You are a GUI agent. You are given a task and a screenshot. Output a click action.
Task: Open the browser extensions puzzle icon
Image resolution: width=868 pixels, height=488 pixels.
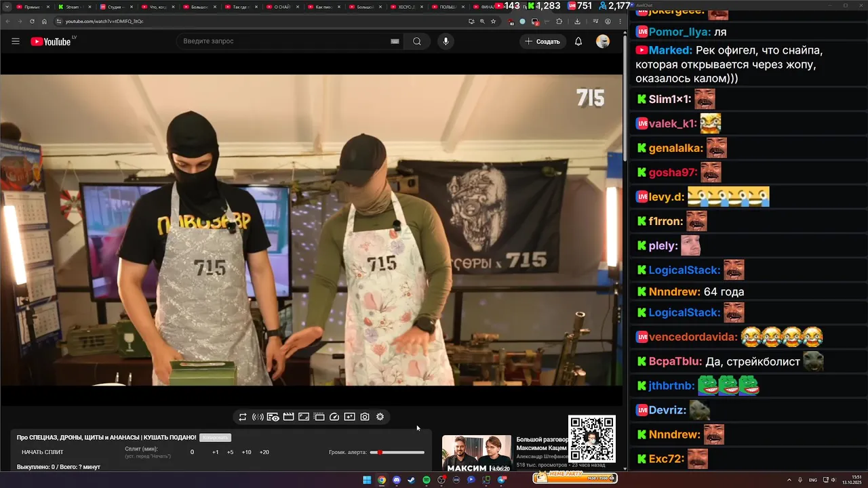tap(559, 21)
